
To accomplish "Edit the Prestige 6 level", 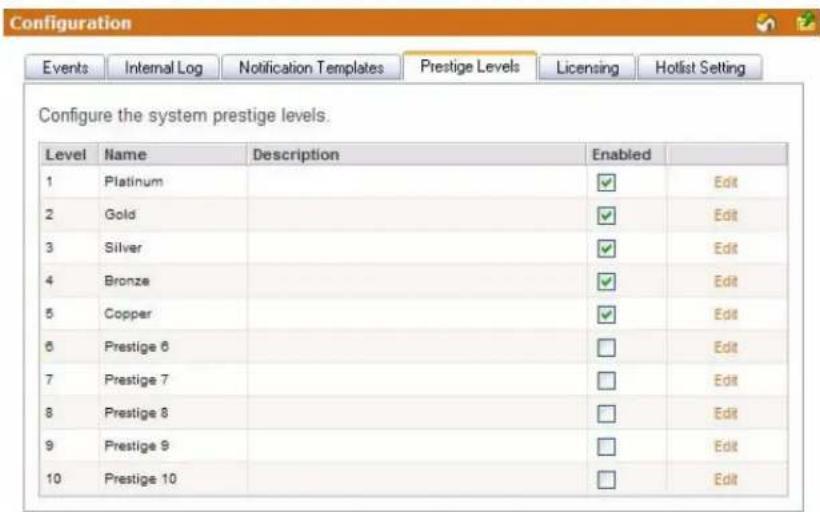I will (725, 347).
